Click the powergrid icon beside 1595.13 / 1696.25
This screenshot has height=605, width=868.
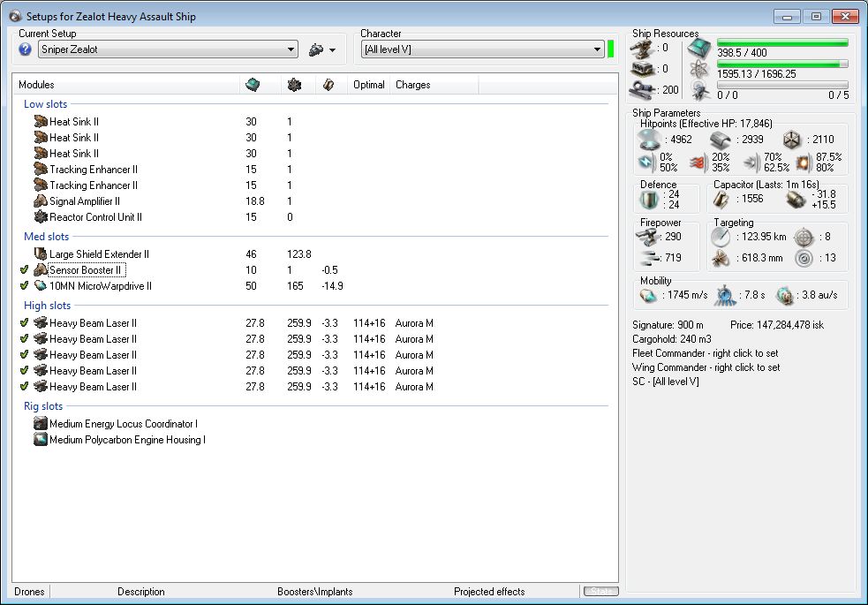tap(699, 70)
